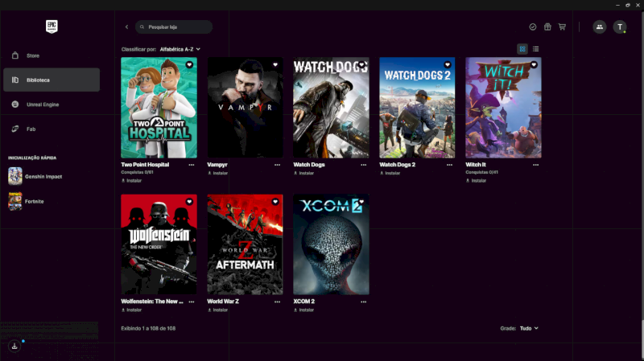Open Vampyr cover art
The image size is (644, 361).
click(x=245, y=108)
